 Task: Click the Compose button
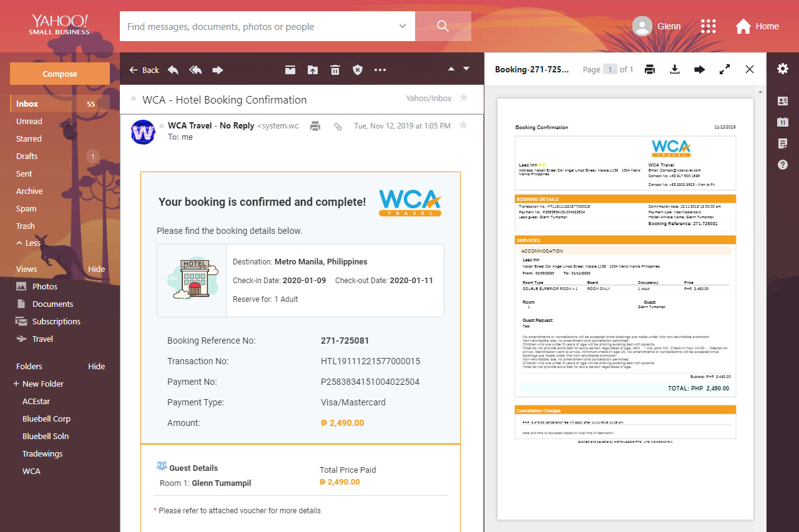pyautogui.click(x=60, y=74)
